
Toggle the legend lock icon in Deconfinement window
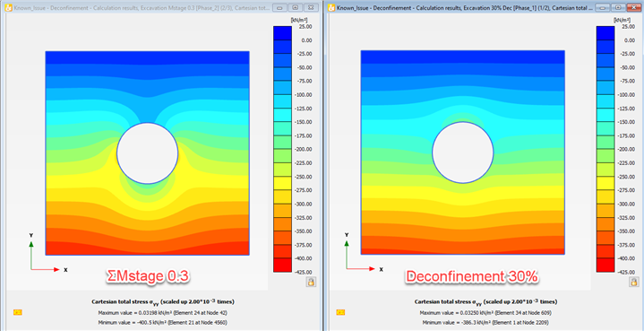634,282
